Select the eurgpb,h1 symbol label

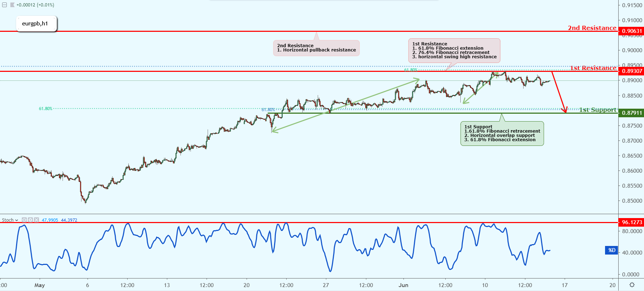pos(36,24)
